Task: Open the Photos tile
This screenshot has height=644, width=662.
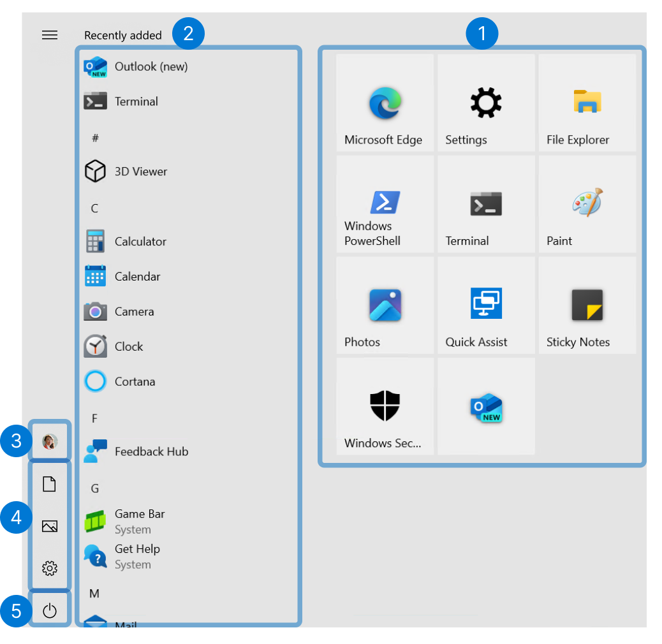Action: [385, 305]
